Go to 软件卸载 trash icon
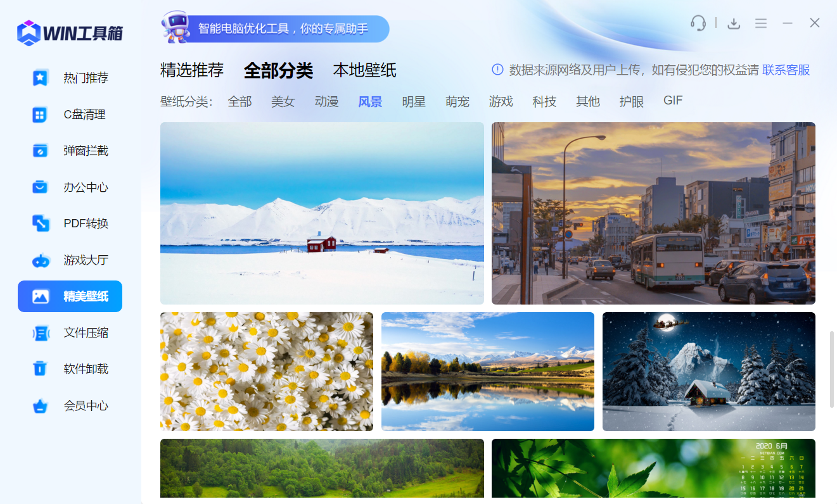Screen dimensions: 837x504 (x=41, y=369)
